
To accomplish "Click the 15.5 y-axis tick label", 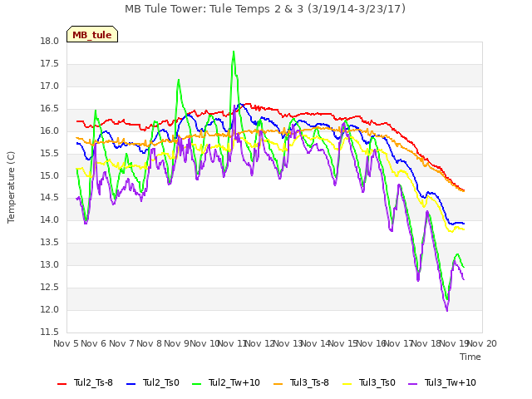I will (x=50, y=153).
